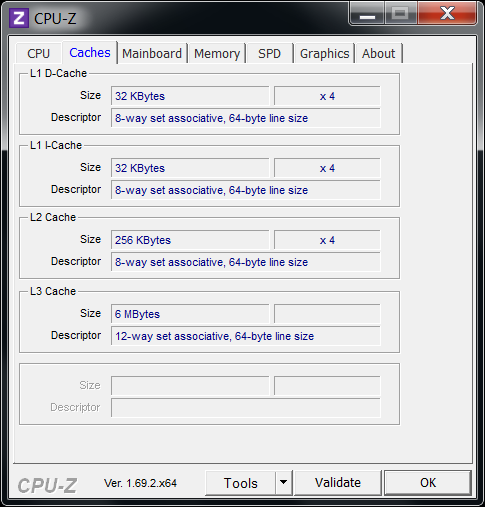Close the CPU-Z window
This screenshot has height=507, width=485.
[447, 14]
